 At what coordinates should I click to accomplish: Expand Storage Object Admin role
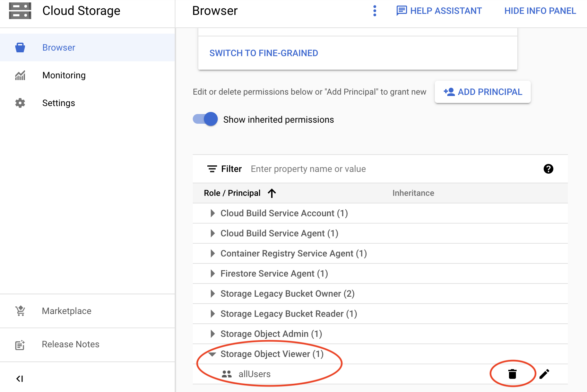point(213,334)
